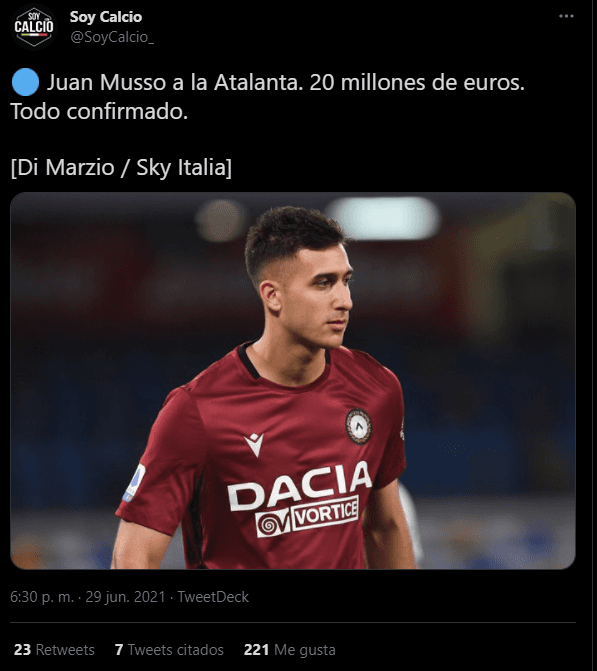Open the TweetDeck source link
The image size is (597, 671).
[213, 597]
